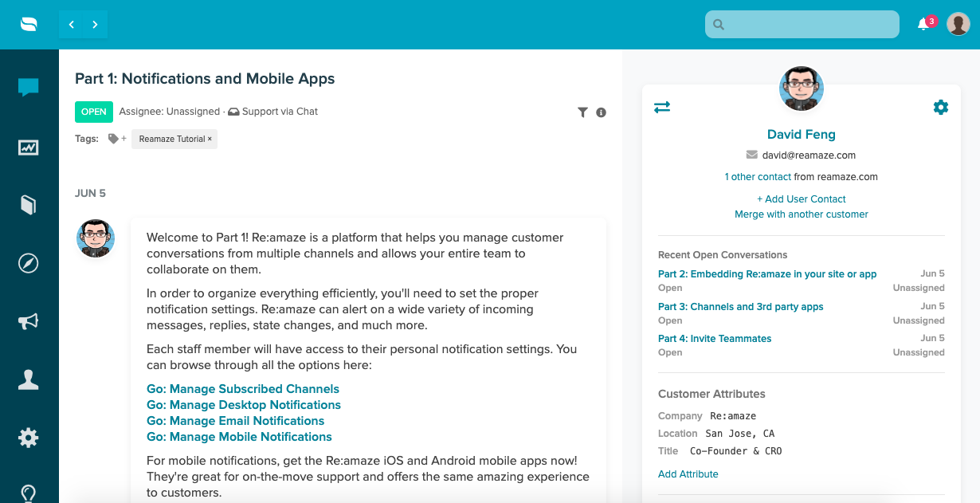The image size is (980, 503).
Task: Click the Customer Attributes heading
Action: point(711,394)
